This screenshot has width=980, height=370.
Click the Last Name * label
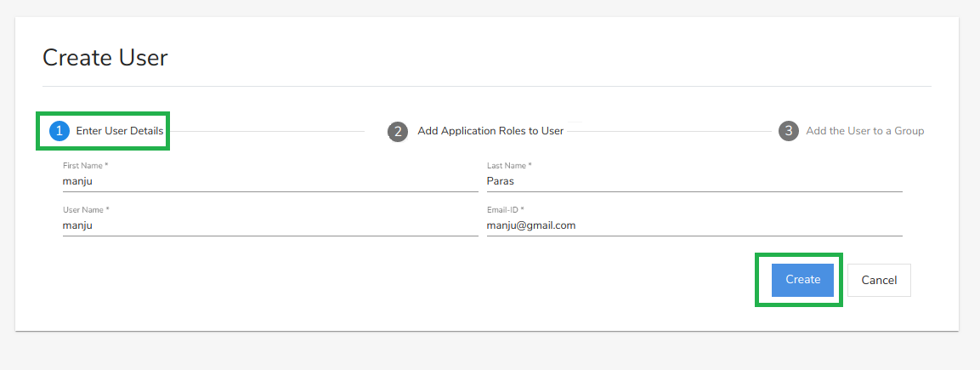pos(509,166)
